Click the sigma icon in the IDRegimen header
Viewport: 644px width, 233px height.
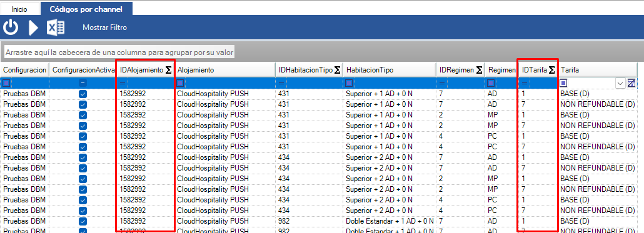(479, 70)
